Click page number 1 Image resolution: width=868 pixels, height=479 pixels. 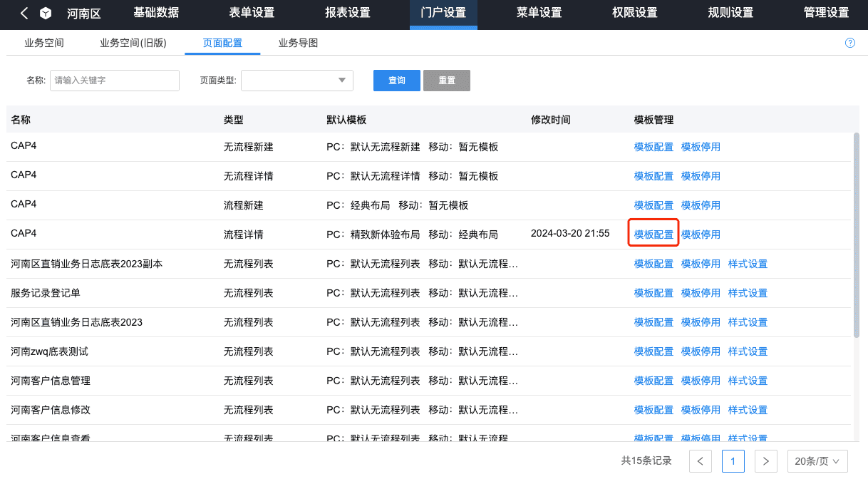[733, 461]
